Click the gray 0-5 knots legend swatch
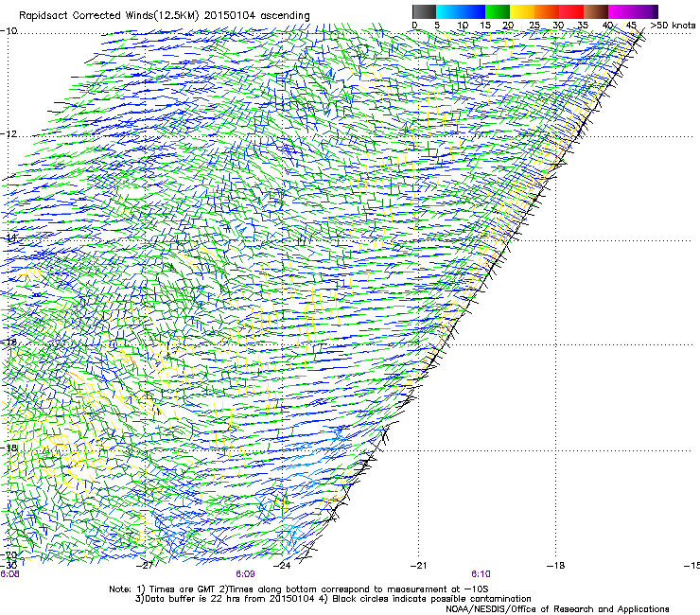The image size is (700, 615). 424,11
